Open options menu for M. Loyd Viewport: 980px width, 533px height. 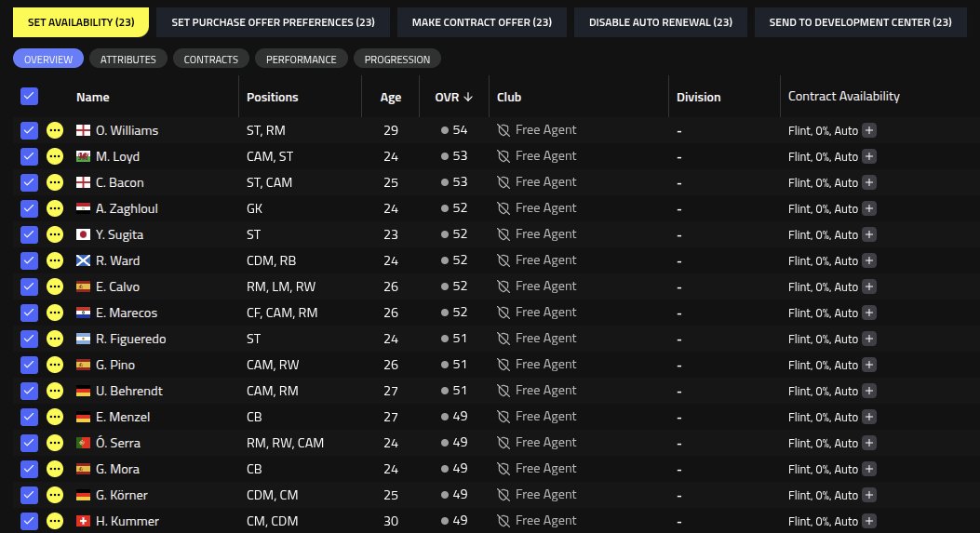(x=55, y=156)
